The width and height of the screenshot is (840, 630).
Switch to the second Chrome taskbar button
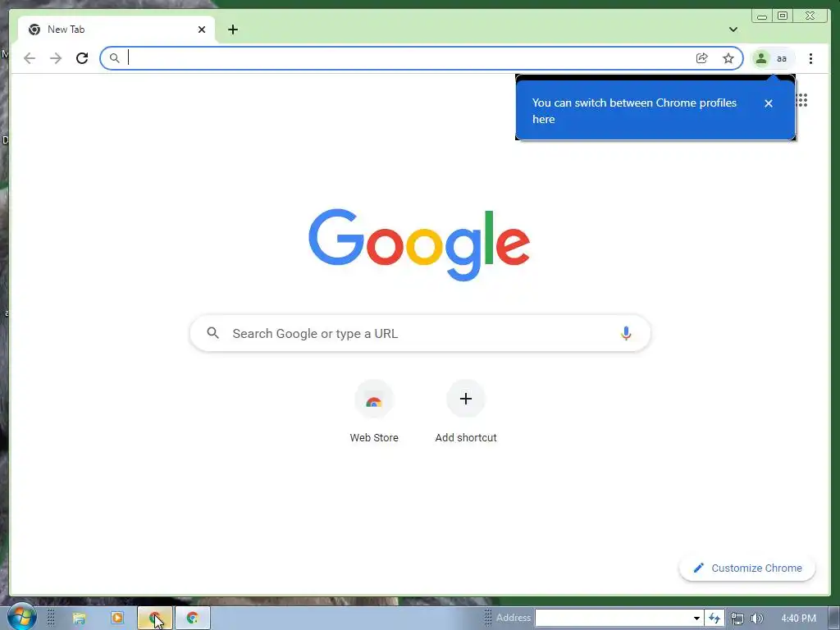(x=192, y=619)
